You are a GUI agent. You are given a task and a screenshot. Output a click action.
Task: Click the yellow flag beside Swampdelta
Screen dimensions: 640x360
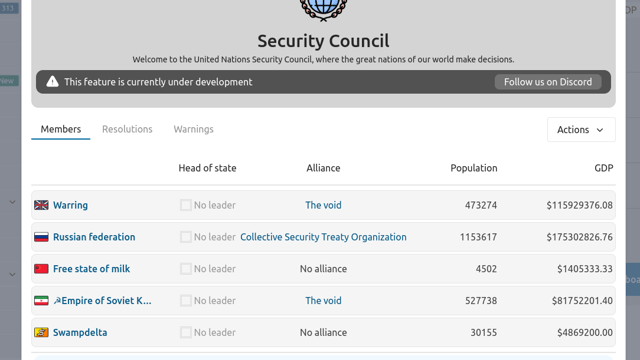[x=41, y=332]
